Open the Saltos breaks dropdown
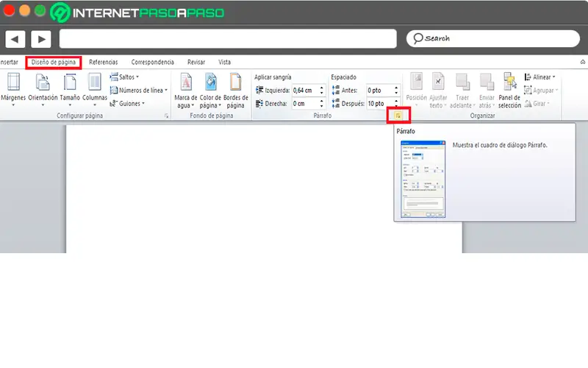 [x=124, y=77]
